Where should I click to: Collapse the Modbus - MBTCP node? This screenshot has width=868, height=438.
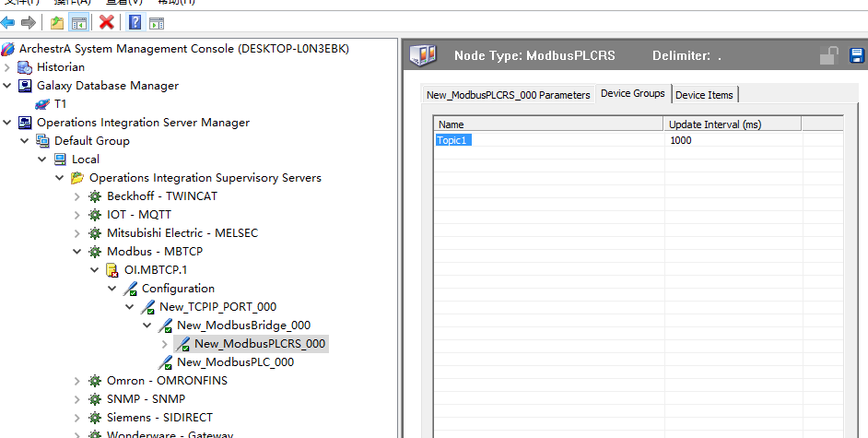[x=77, y=252]
